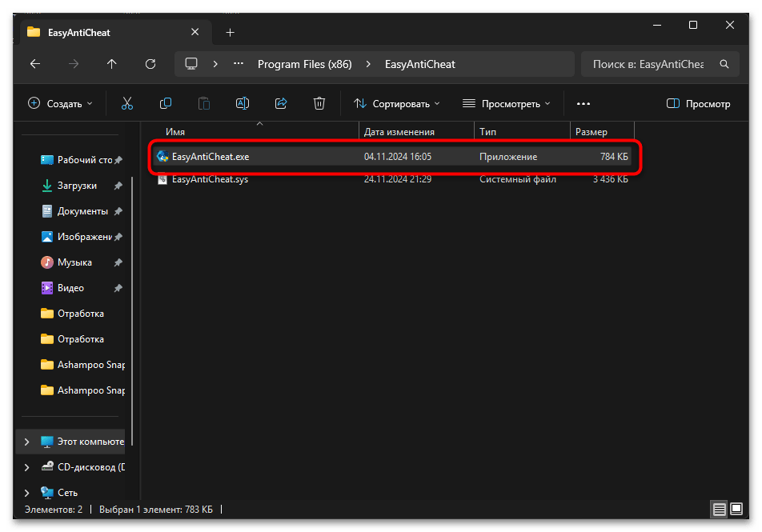Switch to details view icon in status bar

pyautogui.click(x=719, y=509)
